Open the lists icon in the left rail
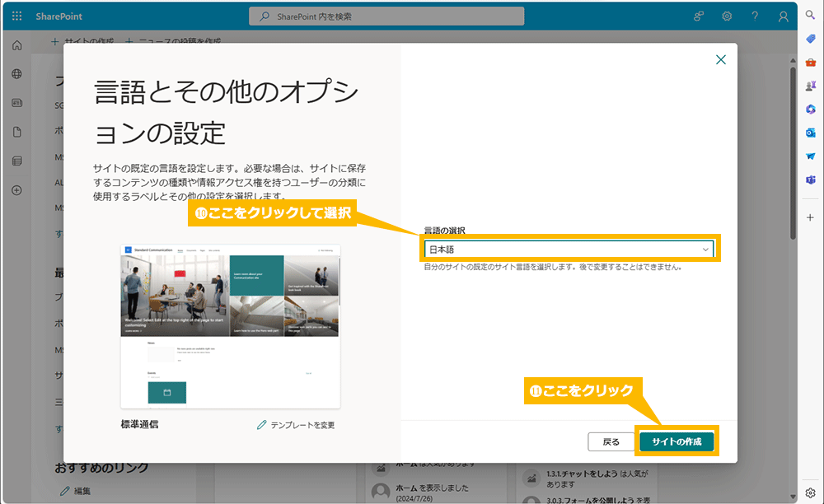This screenshot has height=504, width=824. [x=16, y=161]
